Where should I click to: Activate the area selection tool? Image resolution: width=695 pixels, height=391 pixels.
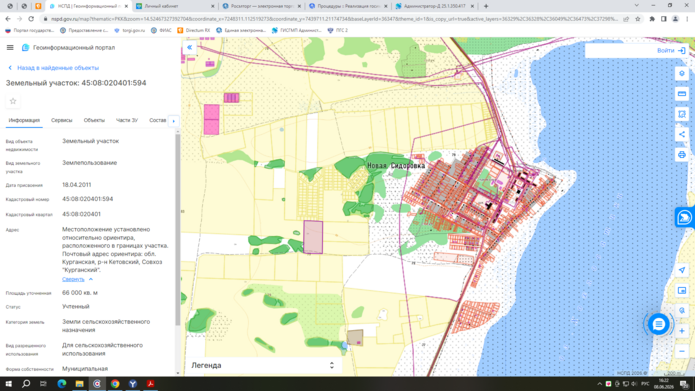(682, 114)
